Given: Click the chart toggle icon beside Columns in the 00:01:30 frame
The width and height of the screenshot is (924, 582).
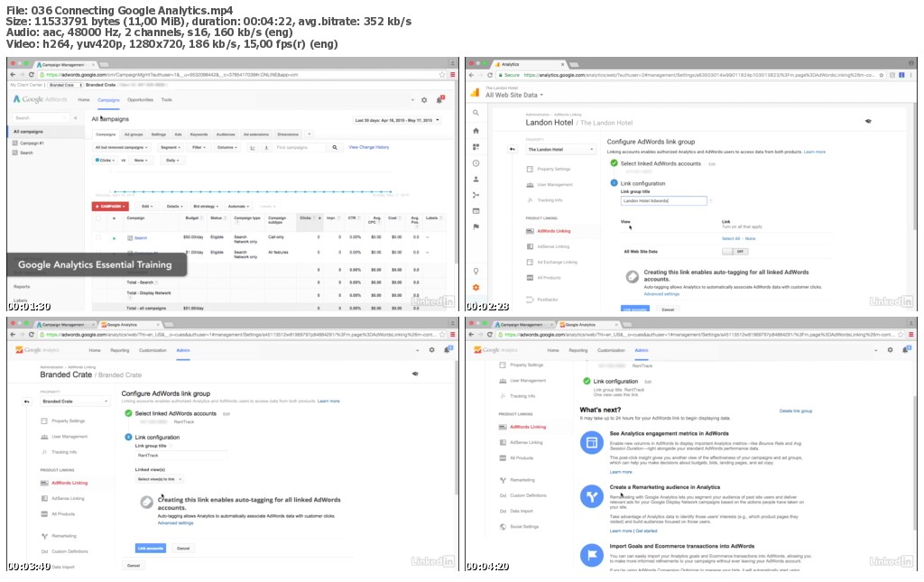Looking at the screenshot, I should [253, 147].
